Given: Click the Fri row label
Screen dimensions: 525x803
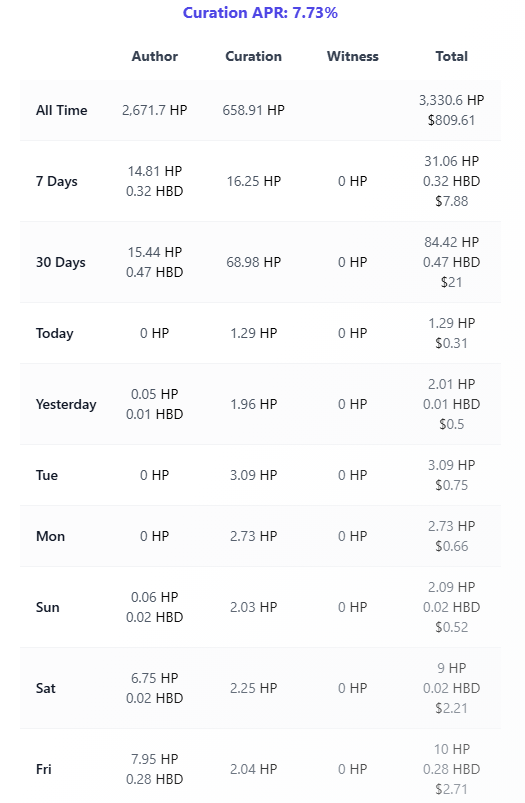Looking at the screenshot, I should [x=44, y=769].
